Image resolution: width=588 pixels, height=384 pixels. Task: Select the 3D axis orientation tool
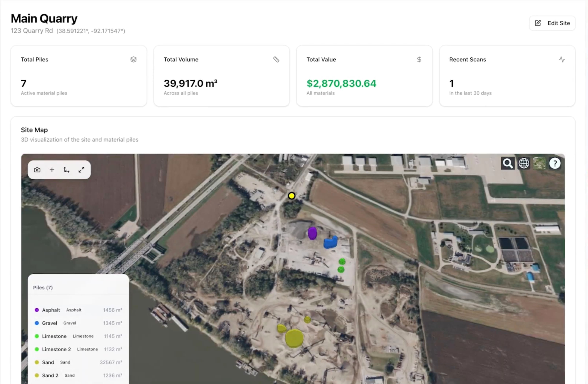[66, 170]
